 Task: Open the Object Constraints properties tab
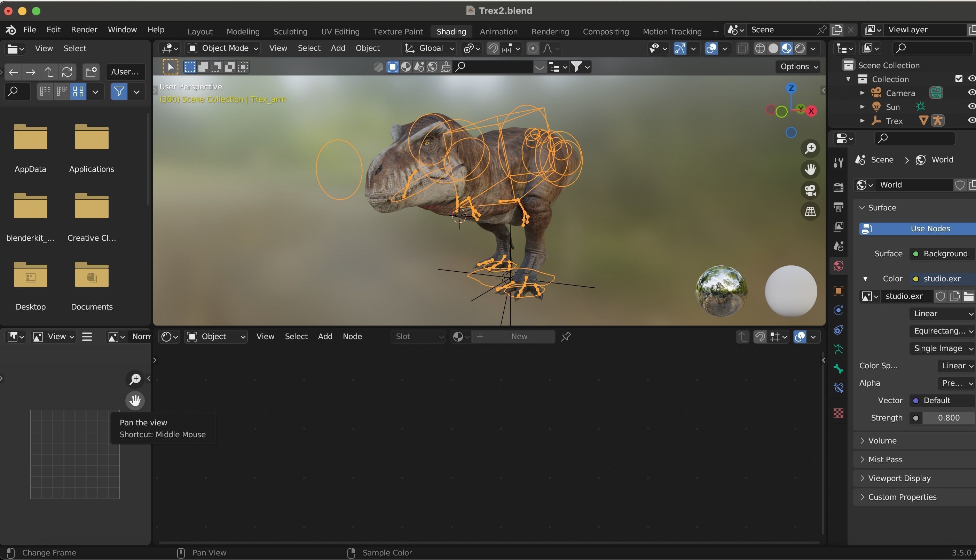838,330
